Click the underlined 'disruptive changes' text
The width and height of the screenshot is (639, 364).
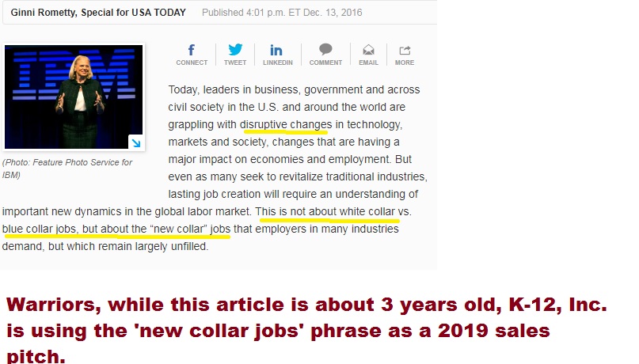click(x=286, y=124)
